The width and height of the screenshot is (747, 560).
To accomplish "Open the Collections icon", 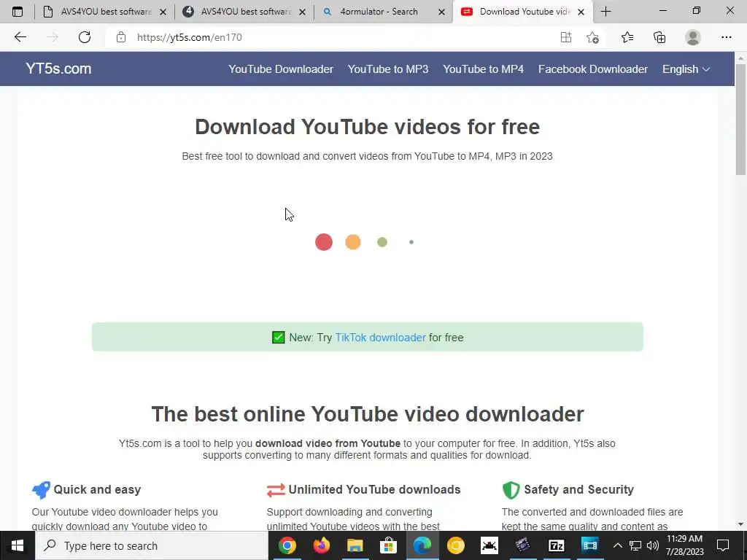I will pyautogui.click(x=659, y=37).
